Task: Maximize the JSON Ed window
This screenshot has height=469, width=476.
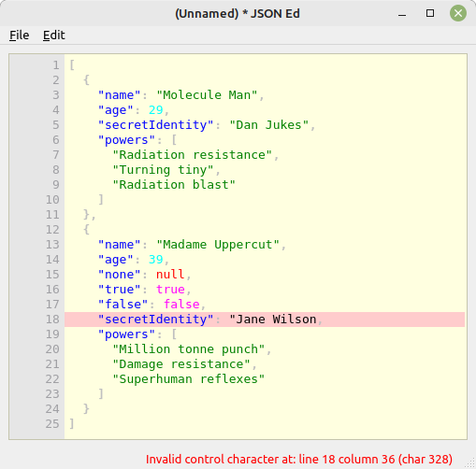Action: 430,13
